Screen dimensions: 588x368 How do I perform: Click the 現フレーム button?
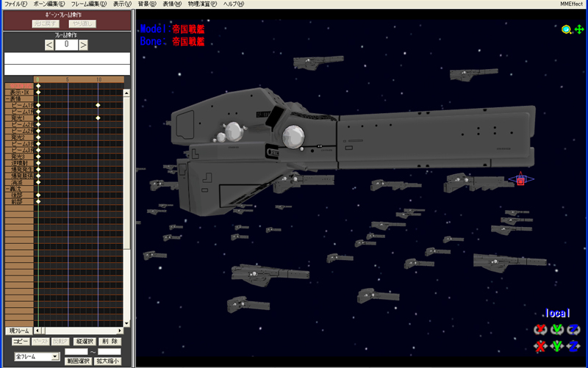(19, 331)
